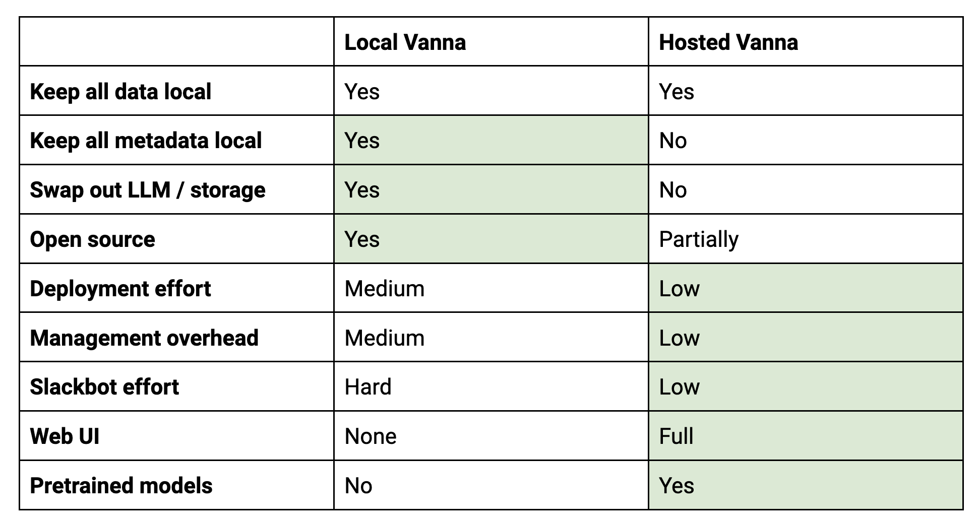980x523 pixels.
Task: Click green Yes cell for Pretrained models
Action: tap(806, 485)
